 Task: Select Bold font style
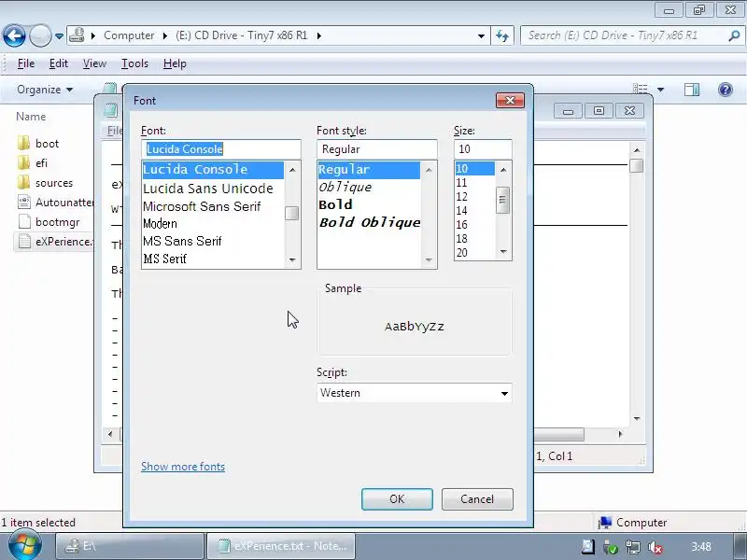(336, 204)
